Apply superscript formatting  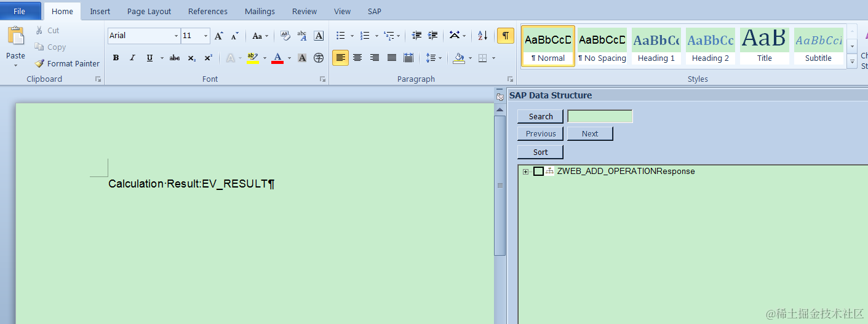[x=209, y=58]
